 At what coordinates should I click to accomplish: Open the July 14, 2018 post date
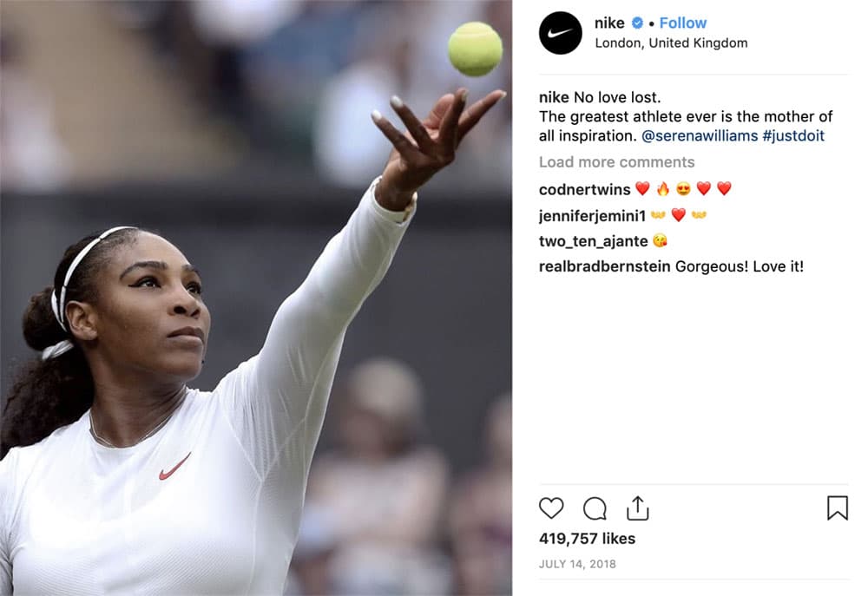(577, 564)
